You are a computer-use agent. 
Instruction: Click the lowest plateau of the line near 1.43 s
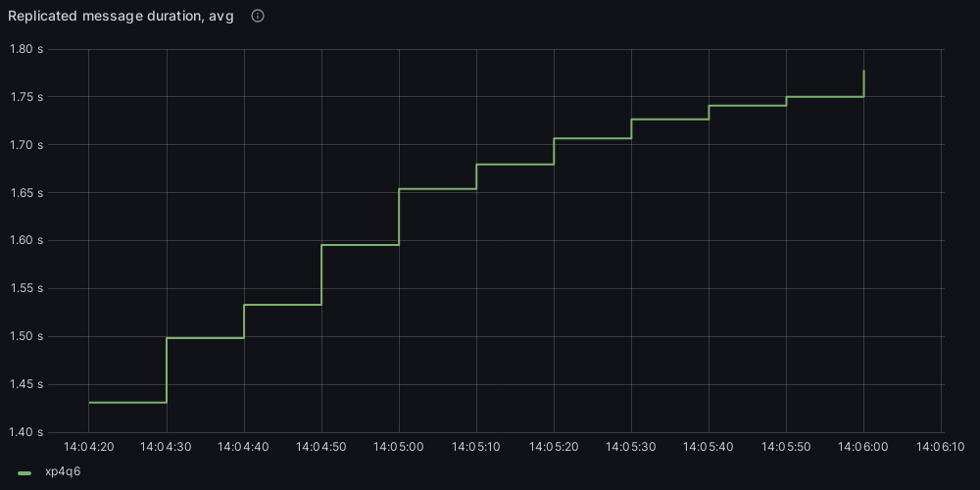[127, 403]
